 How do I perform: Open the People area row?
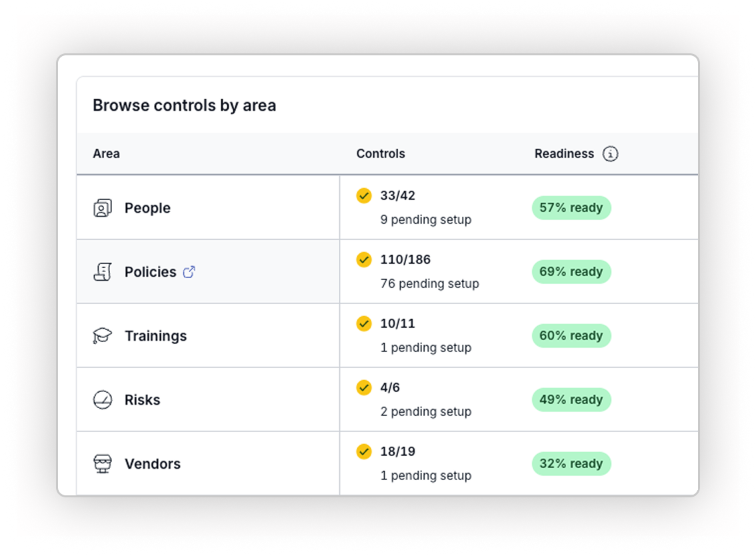point(147,208)
